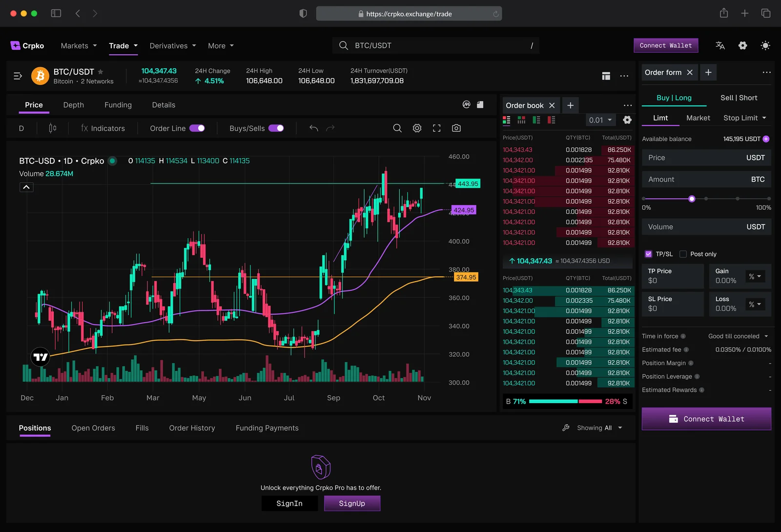The image size is (781, 532).
Task: Undo the last chart action
Action: pos(314,128)
